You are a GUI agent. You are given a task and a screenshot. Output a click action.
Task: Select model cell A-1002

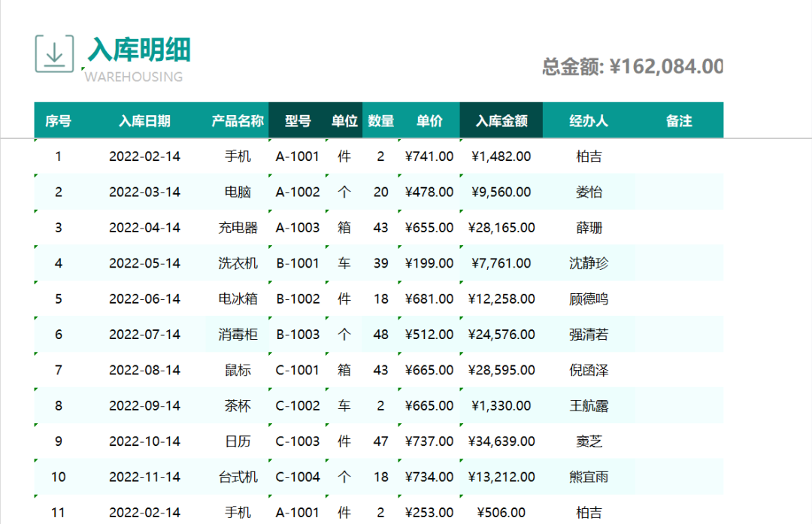pos(298,192)
